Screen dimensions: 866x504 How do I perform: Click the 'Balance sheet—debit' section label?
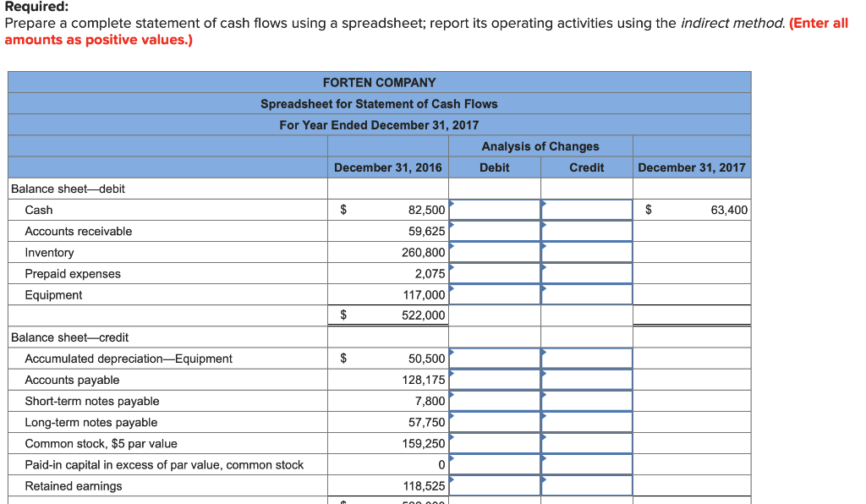point(68,189)
